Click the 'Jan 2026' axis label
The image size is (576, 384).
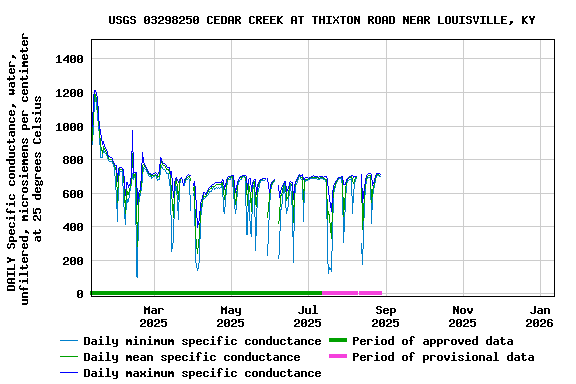539,317
